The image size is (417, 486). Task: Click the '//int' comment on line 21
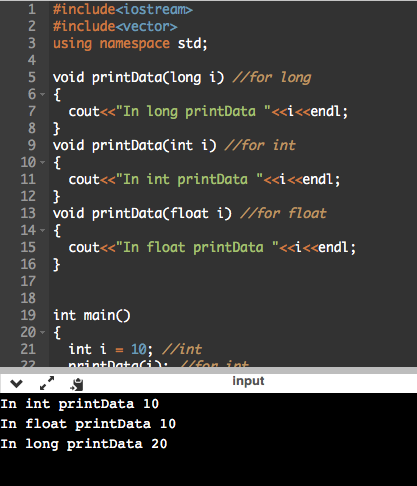point(182,349)
